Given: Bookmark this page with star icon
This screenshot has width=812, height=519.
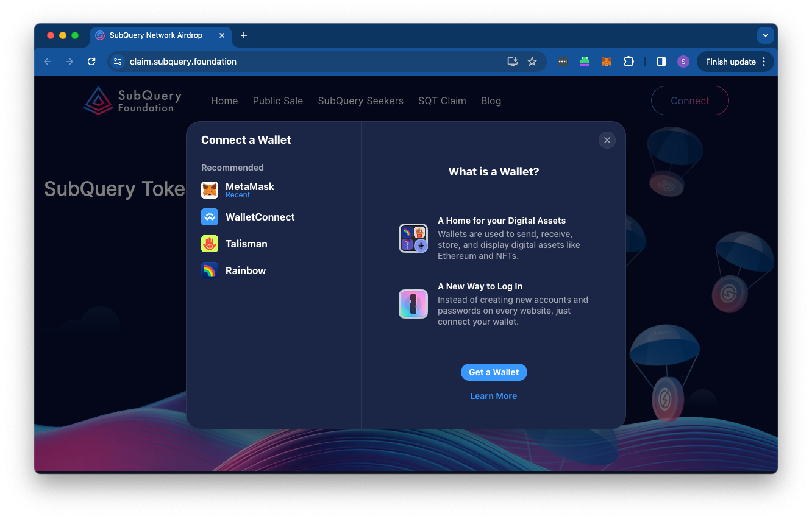Looking at the screenshot, I should (532, 62).
